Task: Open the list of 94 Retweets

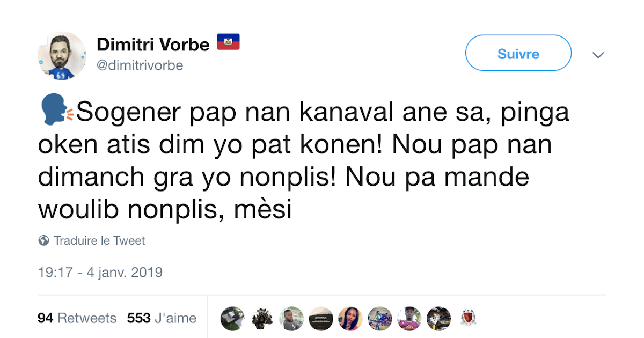Action: [77, 318]
